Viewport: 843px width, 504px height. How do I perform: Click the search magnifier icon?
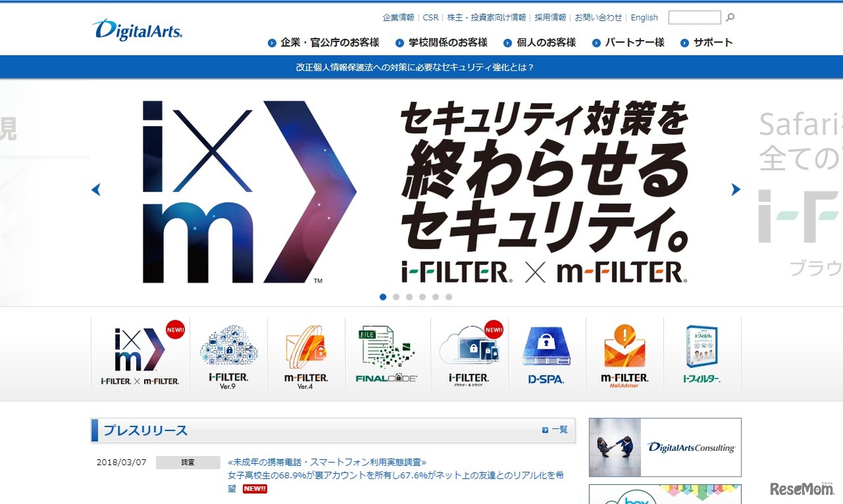[730, 18]
